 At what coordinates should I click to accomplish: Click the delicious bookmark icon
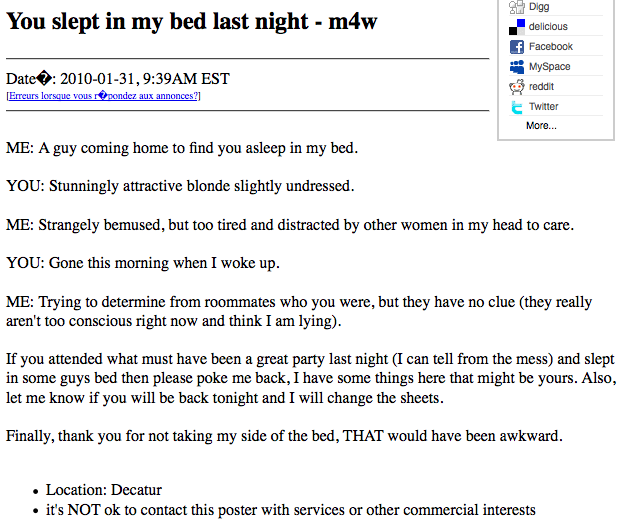(x=517, y=27)
